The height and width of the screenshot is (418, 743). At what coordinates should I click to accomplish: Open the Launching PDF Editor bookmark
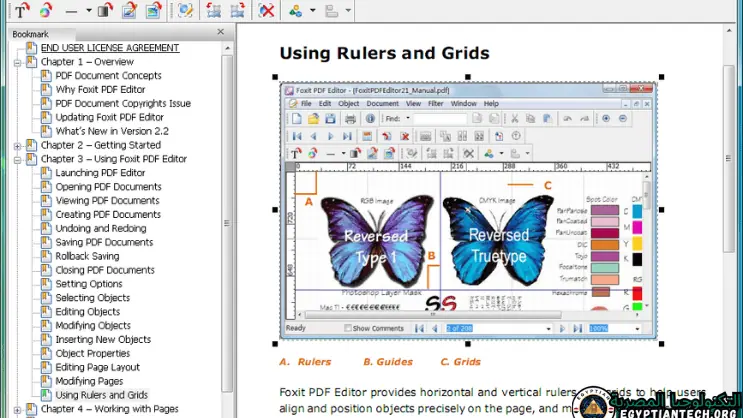pos(100,173)
